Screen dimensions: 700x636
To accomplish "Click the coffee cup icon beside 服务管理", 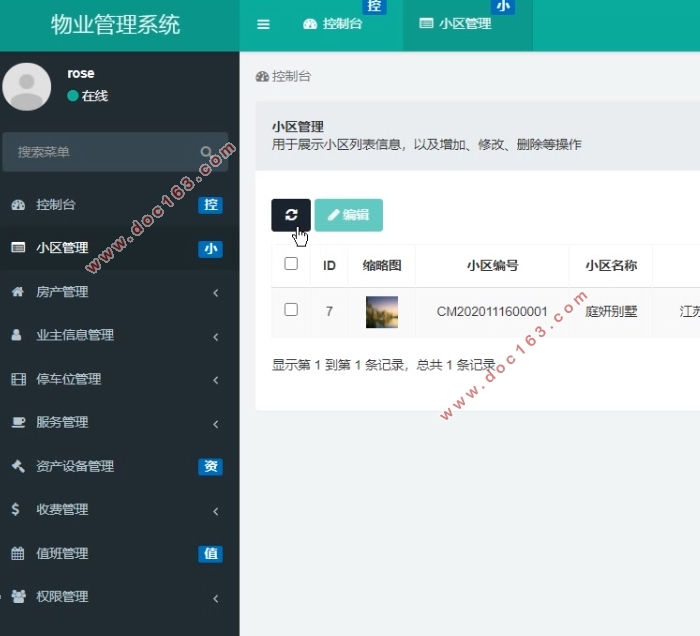I will tap(18, 422).
